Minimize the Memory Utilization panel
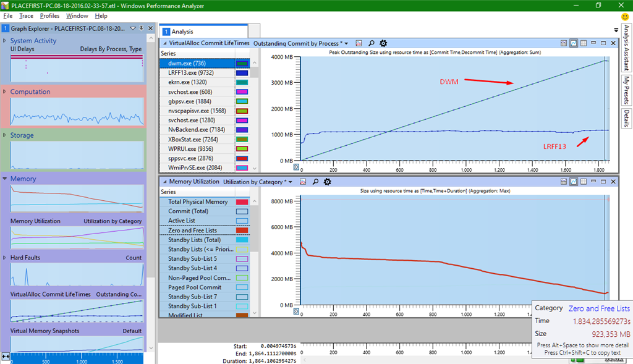Viewport: 633px width, 364px height. [593, 182]
